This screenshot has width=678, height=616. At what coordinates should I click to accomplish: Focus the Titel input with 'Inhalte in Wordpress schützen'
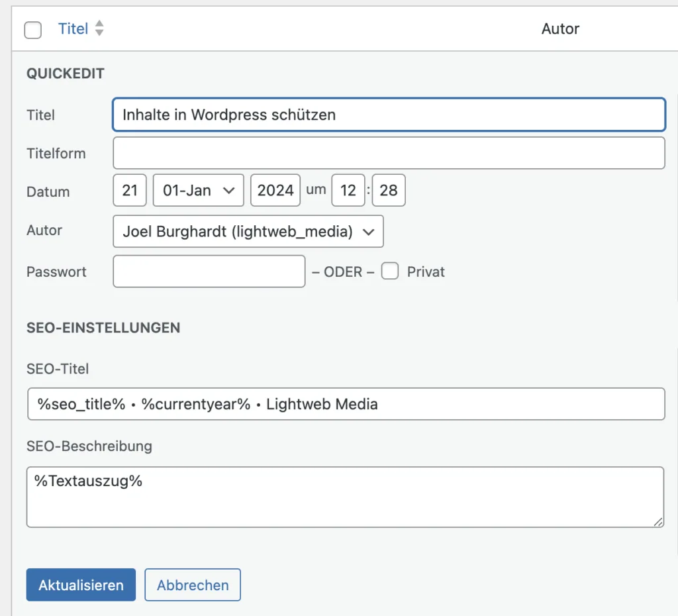[389, 115]
